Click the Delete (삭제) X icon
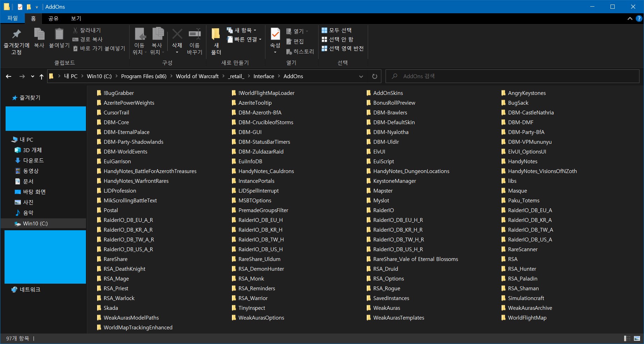The image size is (644, 344). tap(177, 34)
